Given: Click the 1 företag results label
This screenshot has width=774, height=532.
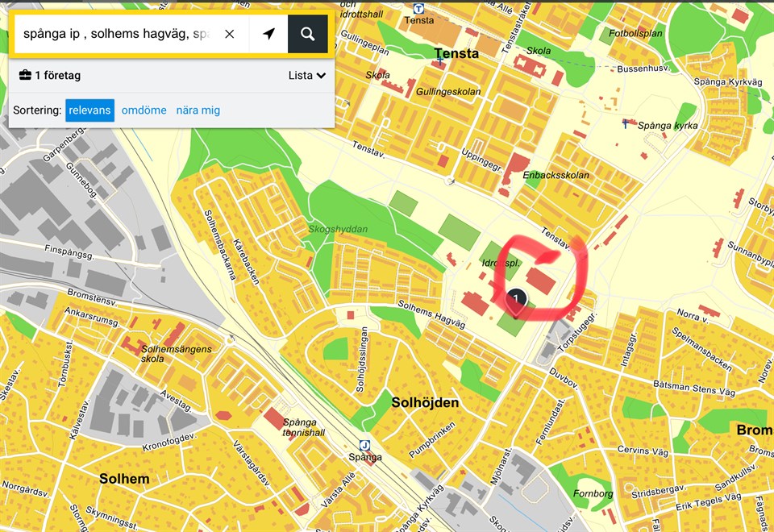Looking at the screenshot, I should (x=57, y=76).
